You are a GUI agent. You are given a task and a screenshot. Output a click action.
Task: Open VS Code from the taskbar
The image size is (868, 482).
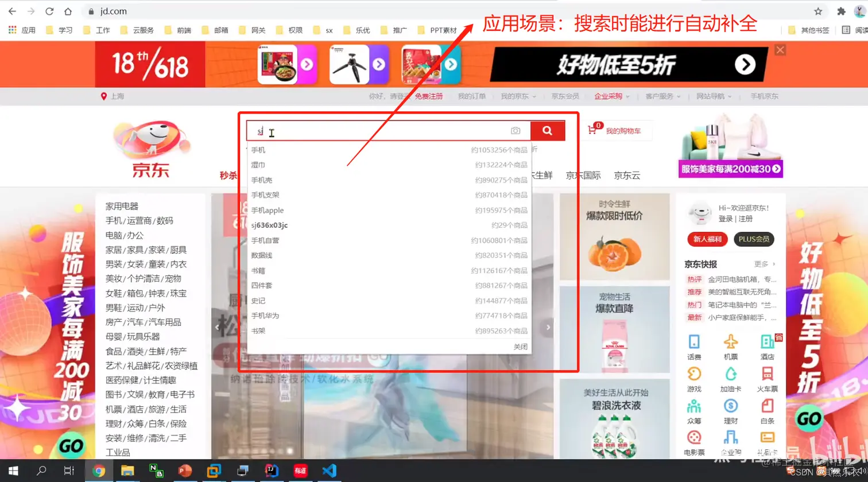(x=329, y=471)
